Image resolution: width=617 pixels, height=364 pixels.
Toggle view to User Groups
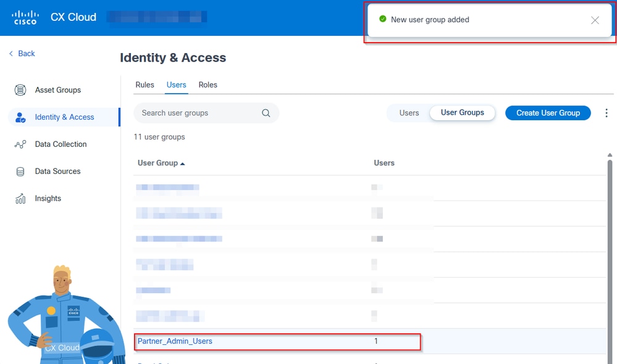coord(463,113)
